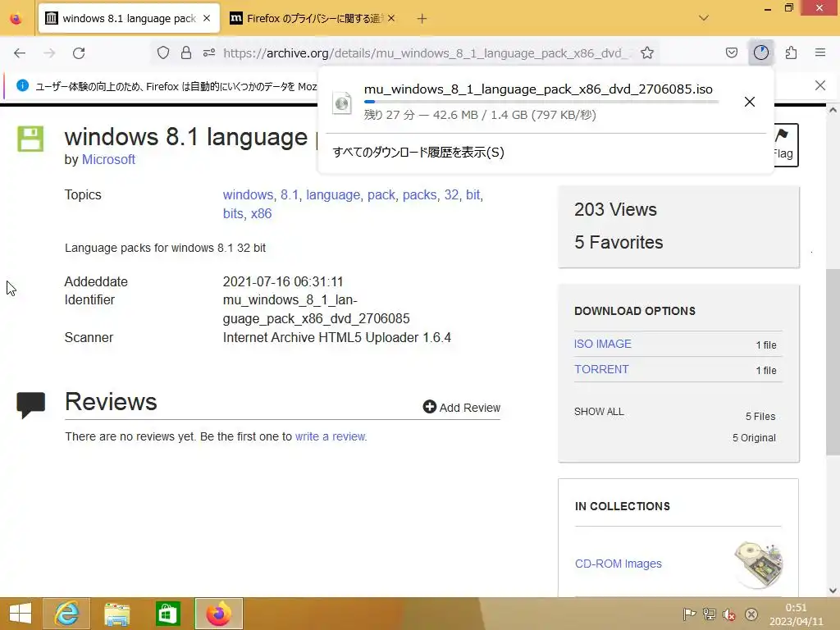Screen dimensions: 840x630
Task: Save page to Pocket icon
Action: (x=731, y=52)
